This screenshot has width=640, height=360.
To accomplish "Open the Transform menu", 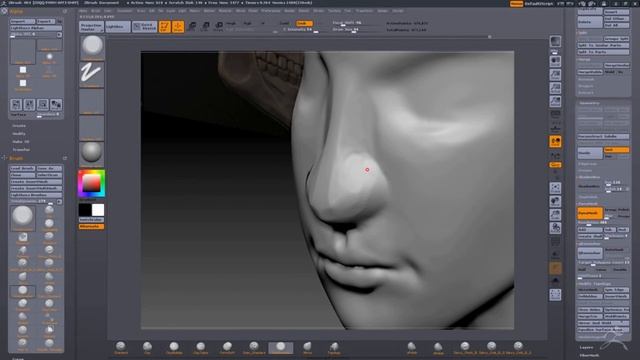I will pyautogui.click(x=364, y=11).
